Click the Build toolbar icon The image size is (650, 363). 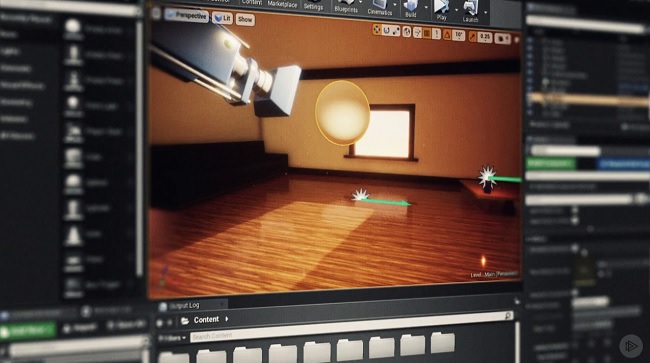(x=411, y=8)
